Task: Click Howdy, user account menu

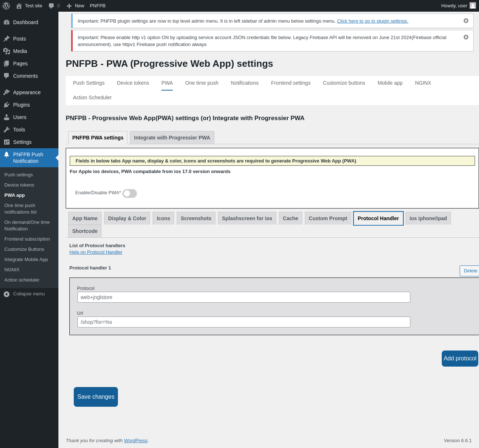Action: pos(458,6)
